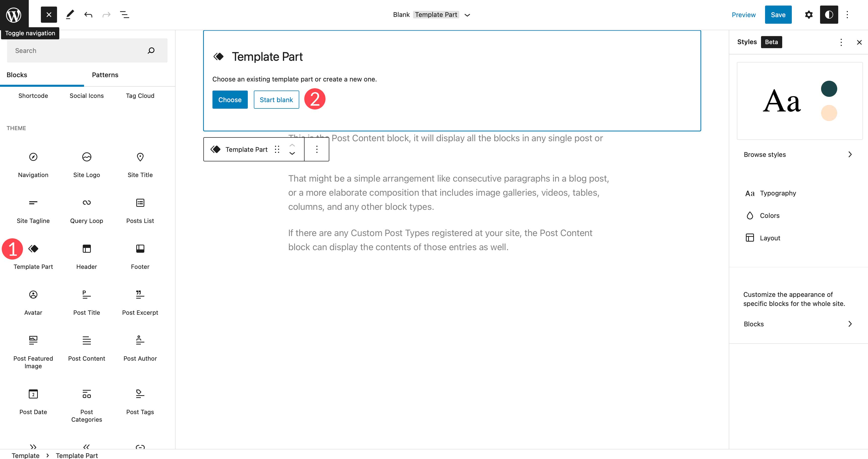Select the dark green color swatch
This screenshot has width=868, height=459.
pyautogui.click(x=829, y=88)
